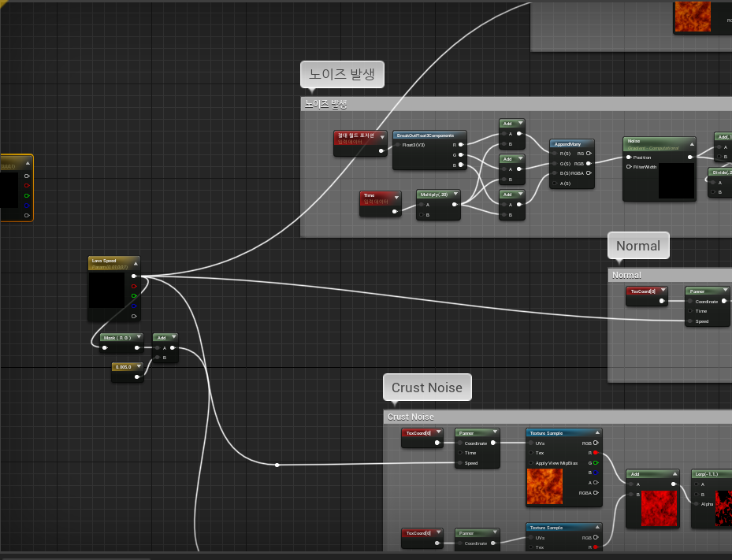732x560 pixels.
Task: Click output pin of the 0.005,0 constant node
Action: tap(137, 376)
